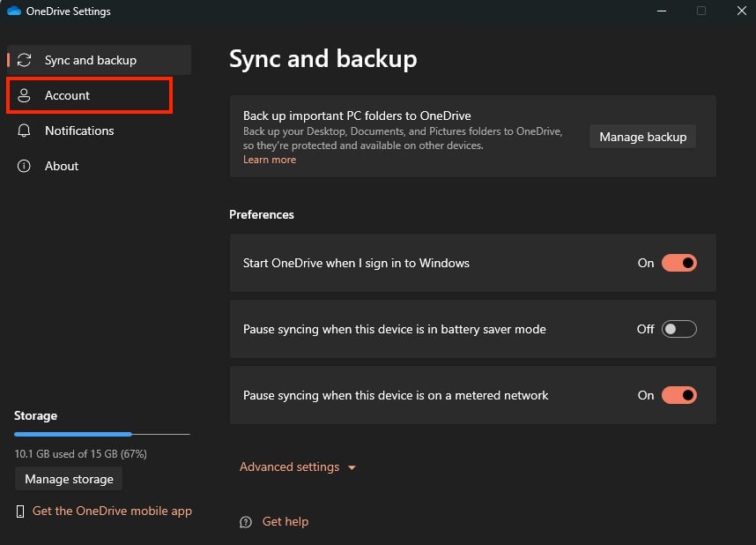Image resolution: width=756 pixels, height=545 pixels.
Task: Click the Manage backup button
Action: pyautogui.click(x=642, y=137)
